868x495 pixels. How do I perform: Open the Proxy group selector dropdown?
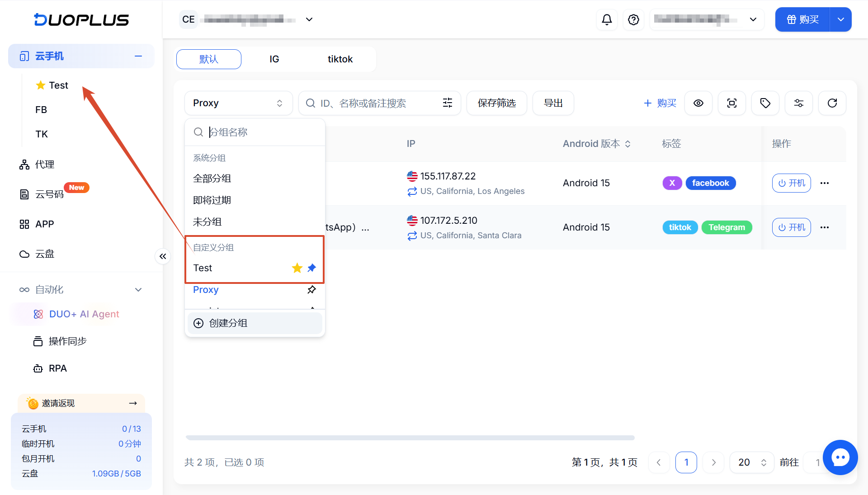pyautogui.click(x=238, y=103)
